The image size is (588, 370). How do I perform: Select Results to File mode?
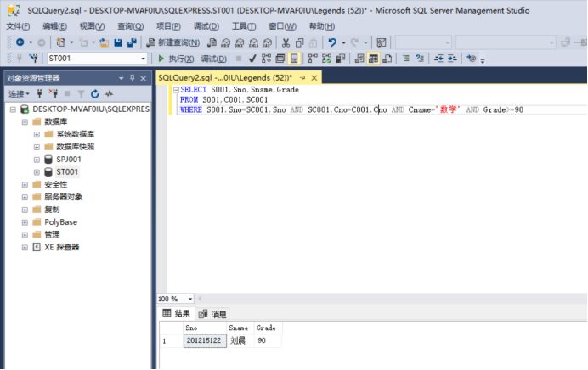tap(387, 59)
